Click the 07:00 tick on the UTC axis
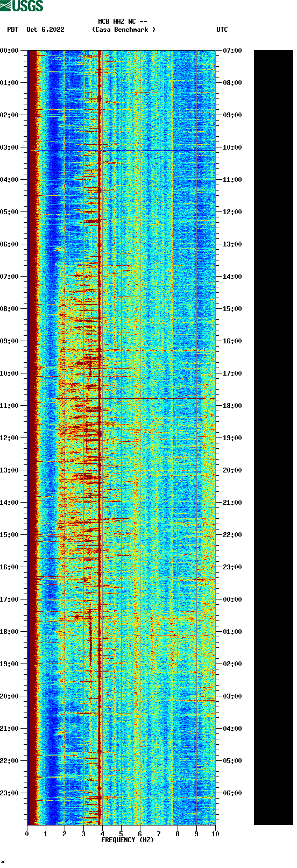 [x=232, y=51]
